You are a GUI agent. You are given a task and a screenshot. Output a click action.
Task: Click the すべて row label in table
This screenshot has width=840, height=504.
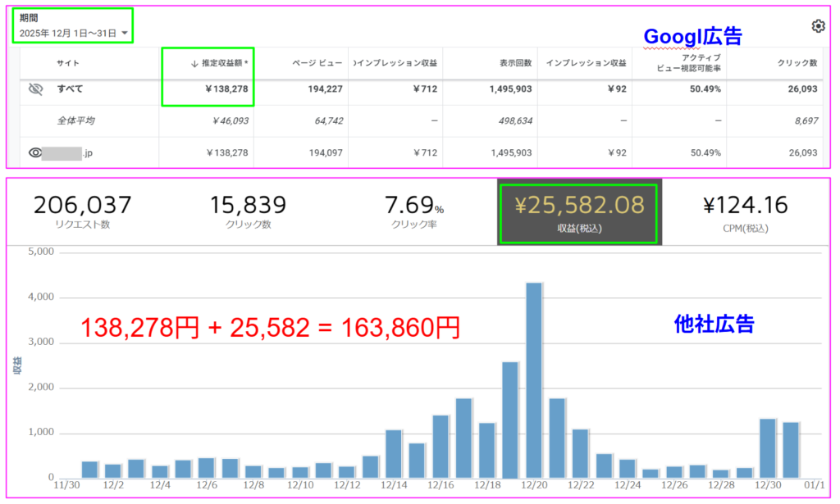tap(70, 89)
